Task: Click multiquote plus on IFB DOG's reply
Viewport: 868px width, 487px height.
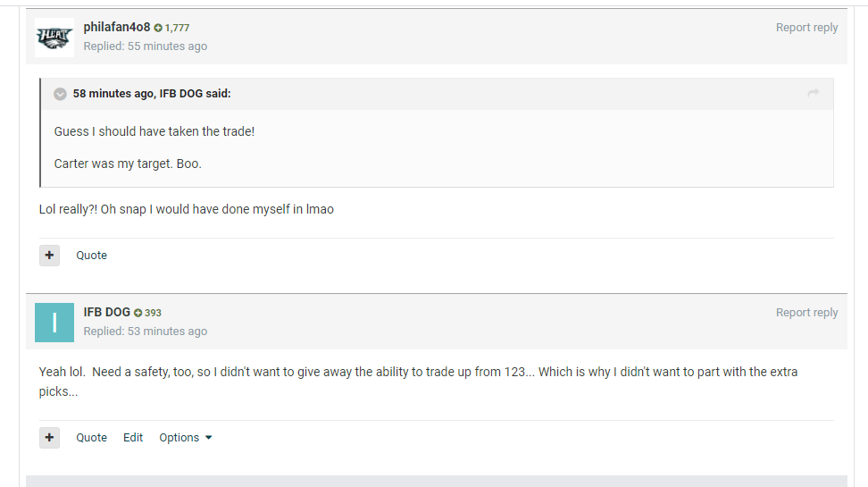Action: point(49,438)
